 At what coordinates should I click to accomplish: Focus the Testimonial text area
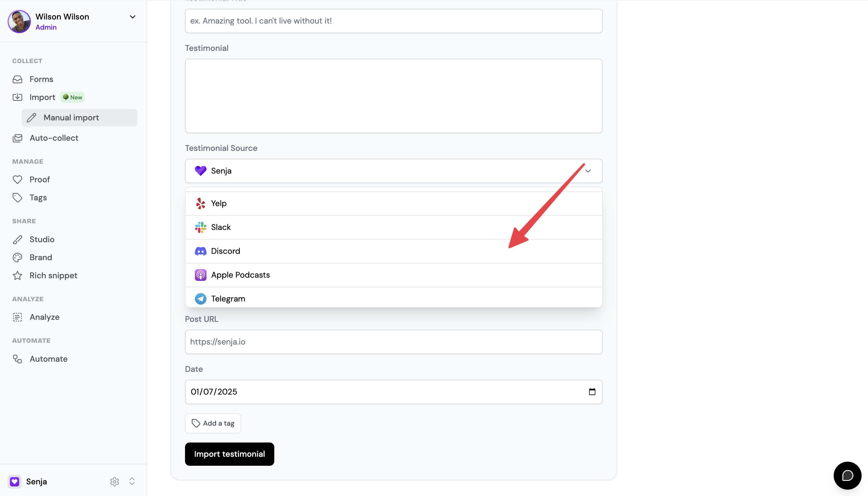pos(394,96)
